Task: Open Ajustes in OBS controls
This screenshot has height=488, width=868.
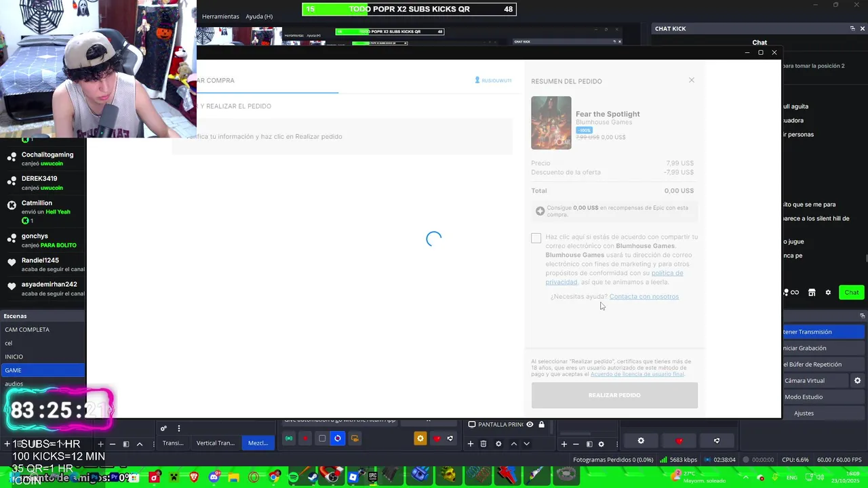Action: (823, 413)
